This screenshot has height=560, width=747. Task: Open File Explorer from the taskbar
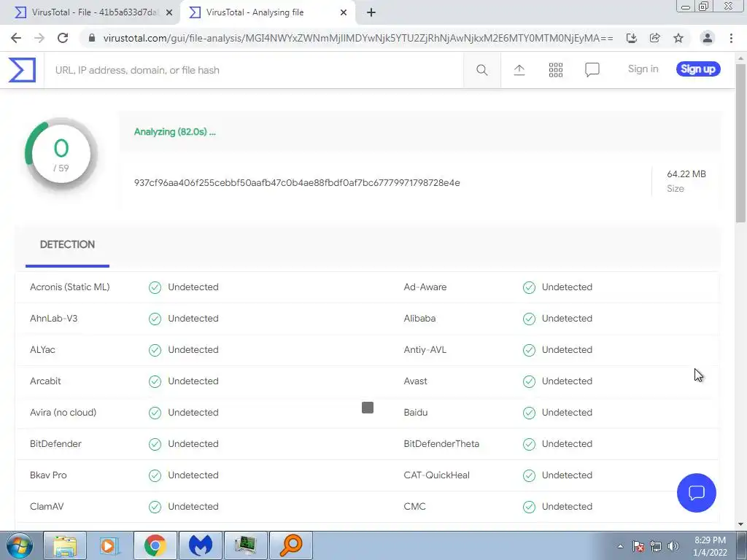(65, 545)
